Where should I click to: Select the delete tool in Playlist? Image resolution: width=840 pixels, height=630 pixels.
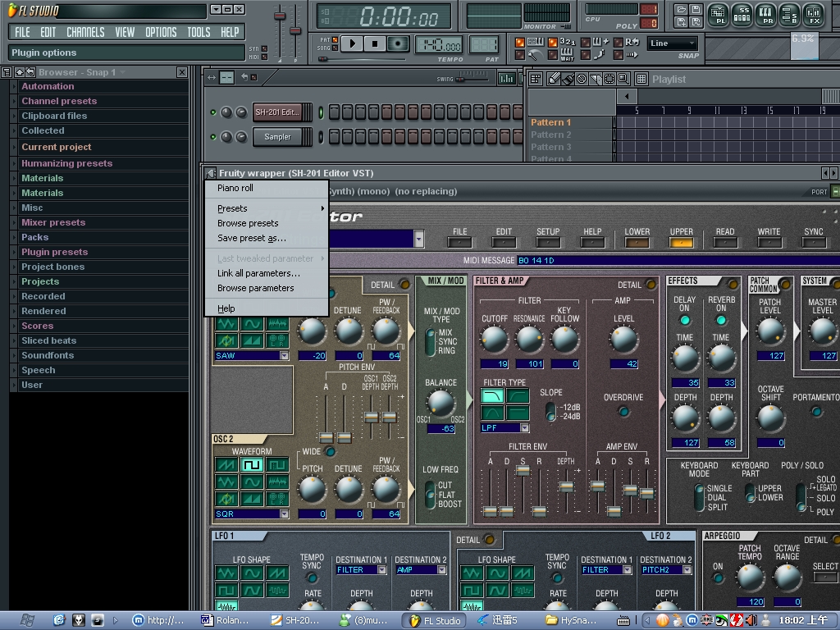[582, 80]
